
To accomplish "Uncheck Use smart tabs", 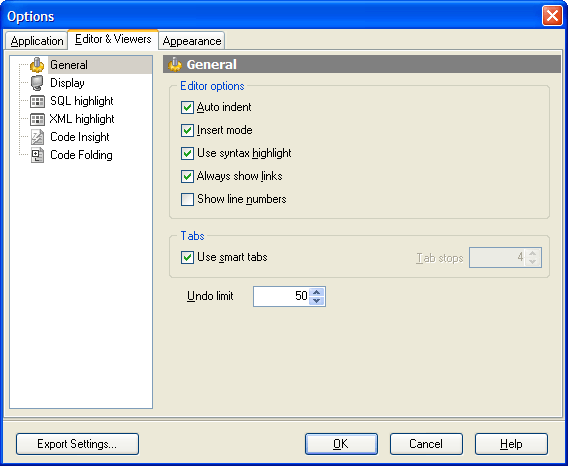I will click(187, 258).
